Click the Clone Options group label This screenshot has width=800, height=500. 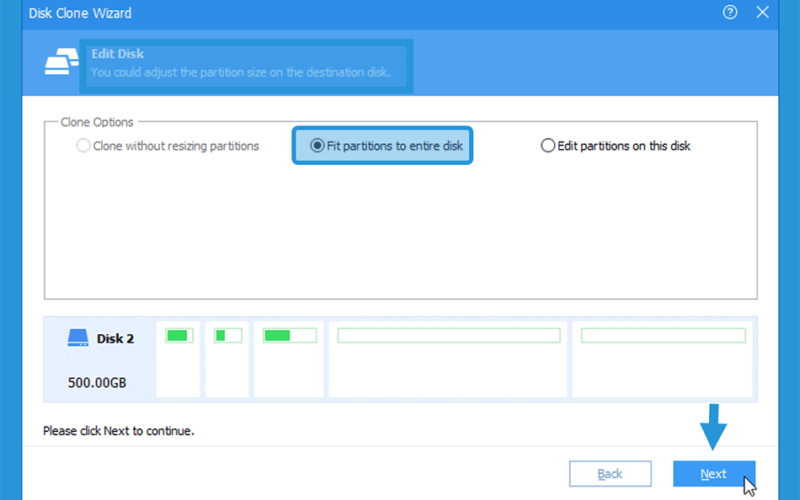coord(97,122)
